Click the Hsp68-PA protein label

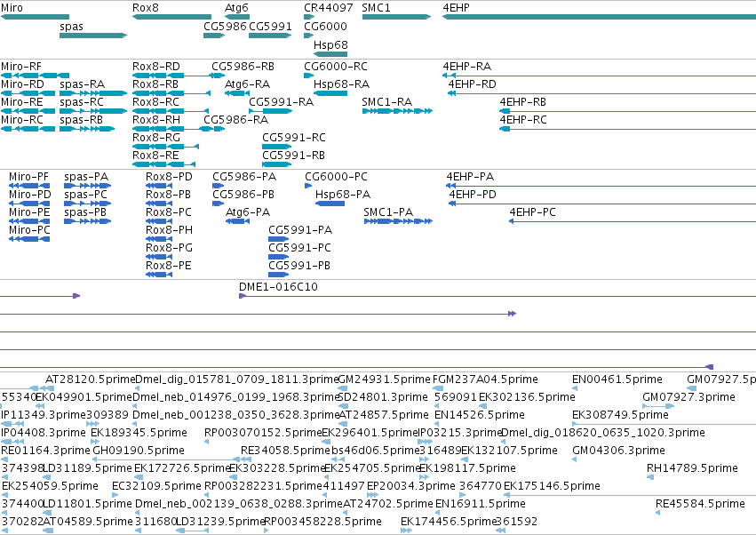click(343, 195)
